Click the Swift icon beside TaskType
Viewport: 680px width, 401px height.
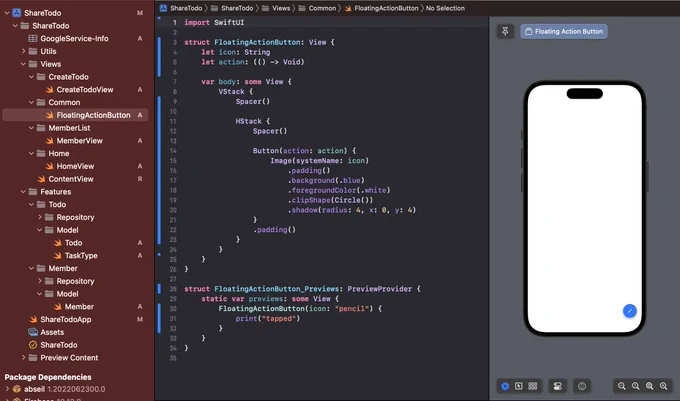(58, 256)
